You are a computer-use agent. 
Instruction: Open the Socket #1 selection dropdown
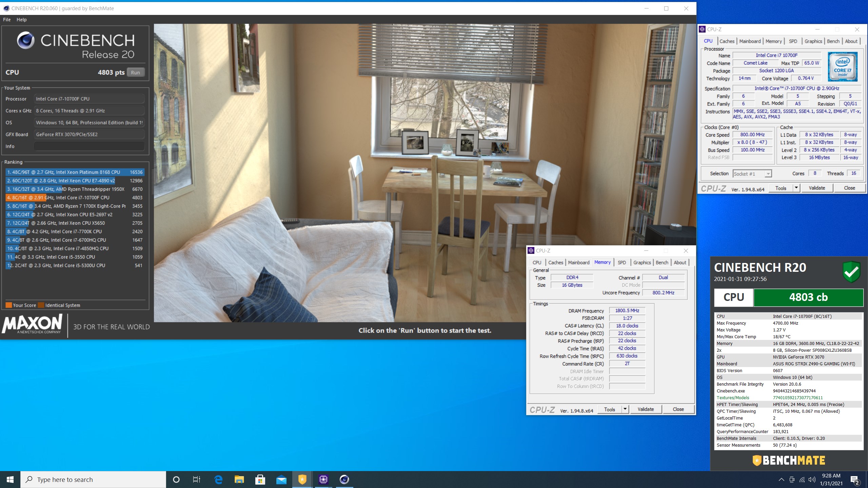pyautogui.click(x=752, y=174)
